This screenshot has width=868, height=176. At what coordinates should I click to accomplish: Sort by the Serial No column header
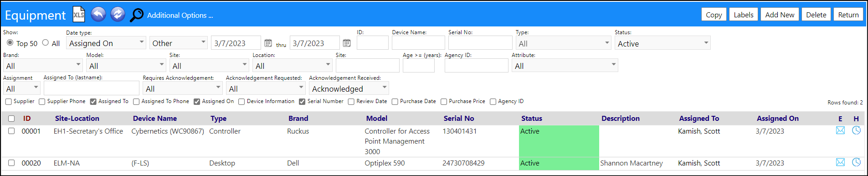coord(459,119)
